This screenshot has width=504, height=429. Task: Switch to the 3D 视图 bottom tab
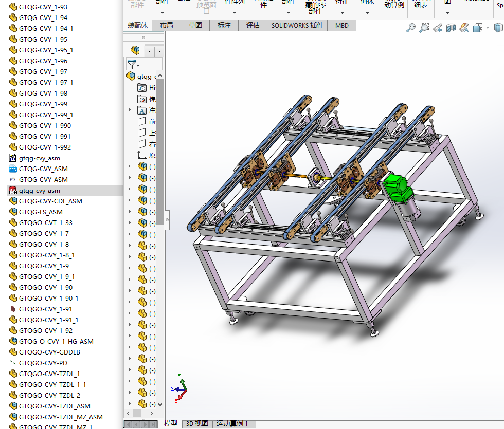tap(197, 423)
